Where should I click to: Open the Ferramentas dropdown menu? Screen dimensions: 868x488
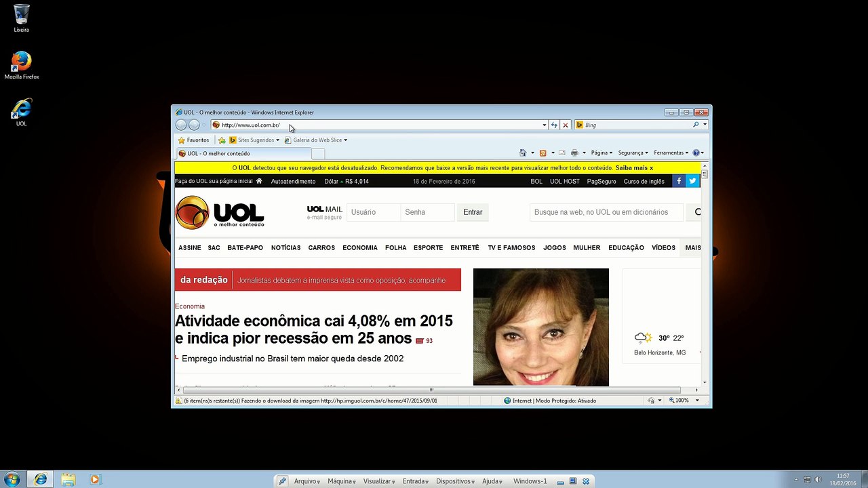point(671,153)
